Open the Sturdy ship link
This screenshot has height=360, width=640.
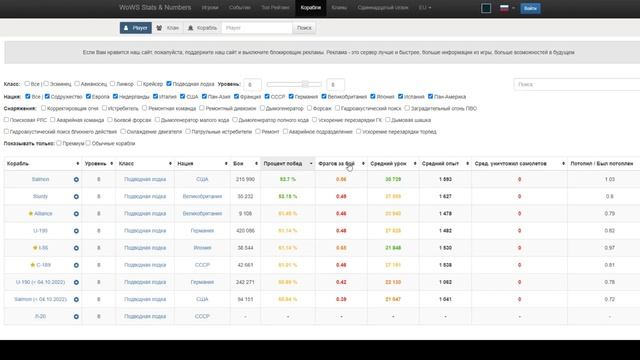(40, 196)
